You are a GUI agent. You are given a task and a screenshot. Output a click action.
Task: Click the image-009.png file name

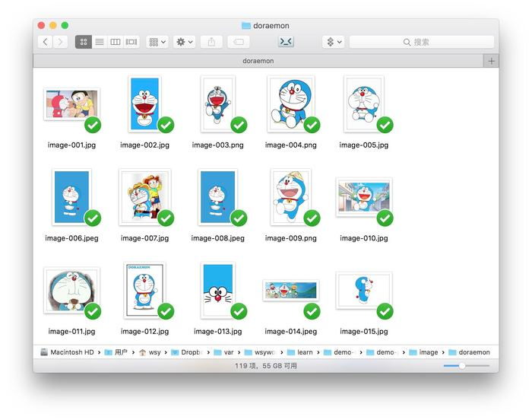tap(291, 238)
